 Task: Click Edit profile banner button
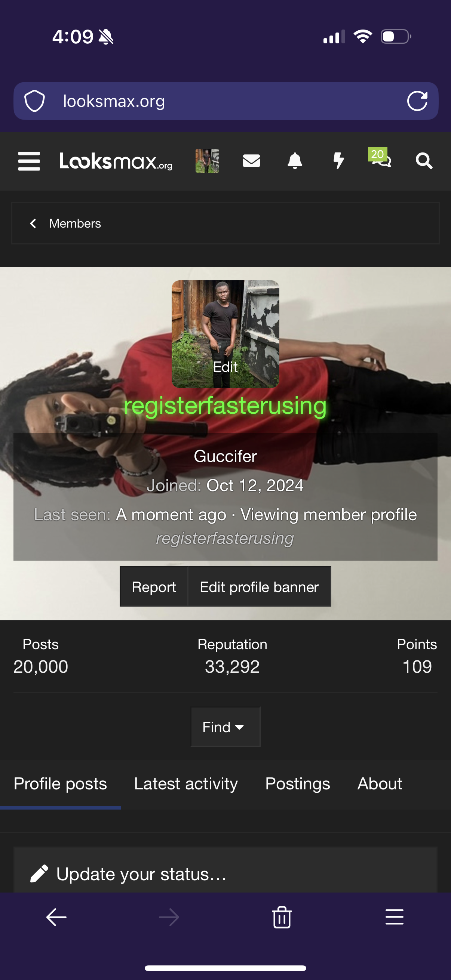point(259,587)
